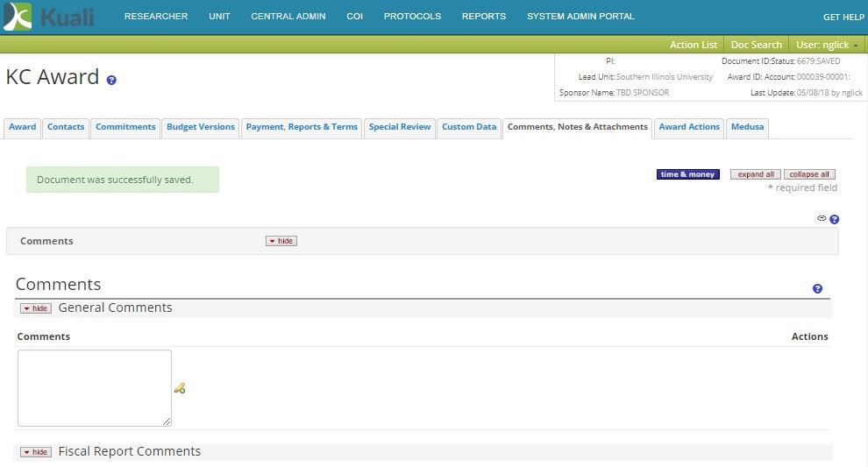Click help icon at top right of Comments panel

[835, 219]
